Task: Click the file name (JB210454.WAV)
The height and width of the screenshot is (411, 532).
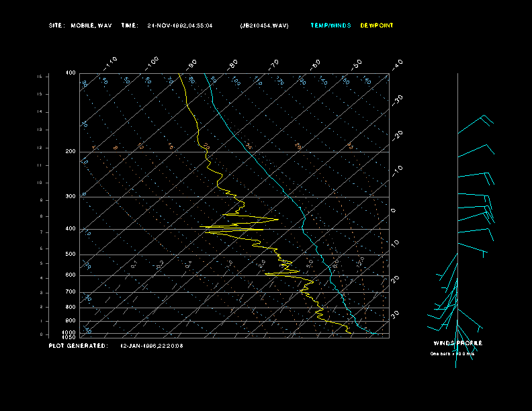Action: [264, 26]
